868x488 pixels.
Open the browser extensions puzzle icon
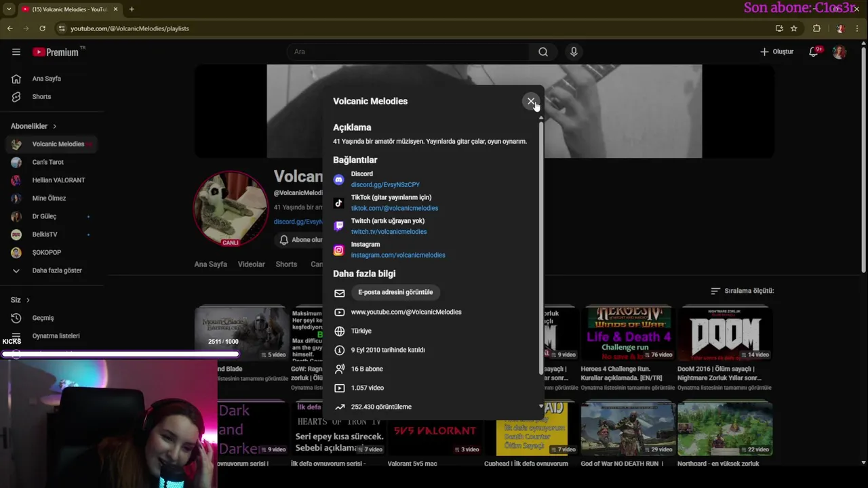816,28
